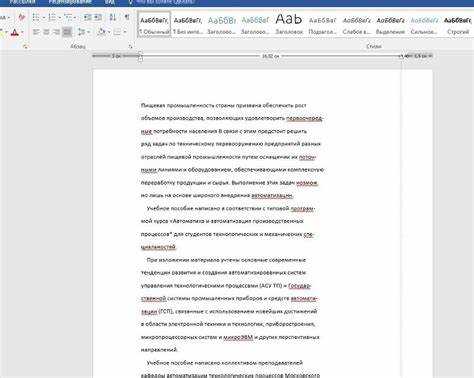Viewport: 474px width, 378px height.
Task: Apply a bulleted list
Action: click(36, 17)
